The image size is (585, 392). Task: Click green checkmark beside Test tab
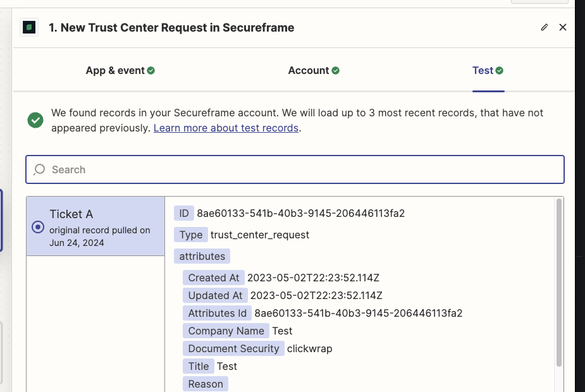point(499,70)
